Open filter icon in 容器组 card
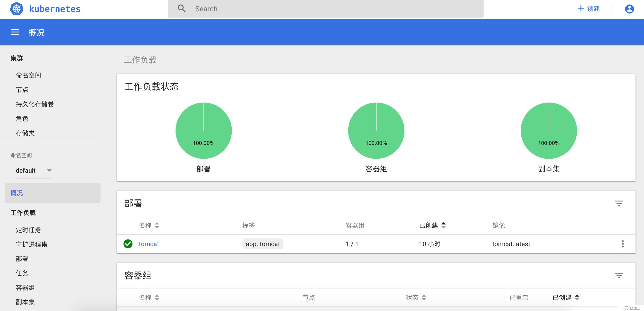 tap(619, 275)
